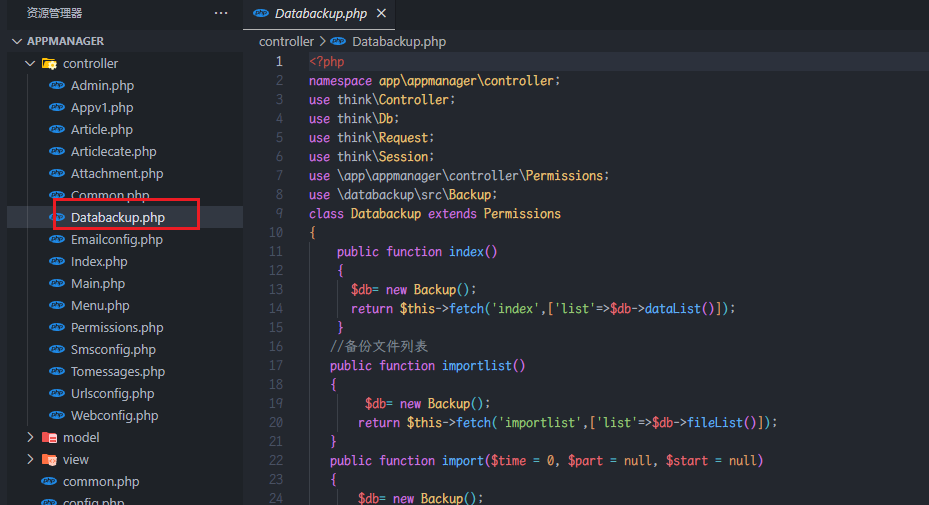Click line number 1 in gutter
The image size is (929, 505).
[x=279, y=62]
